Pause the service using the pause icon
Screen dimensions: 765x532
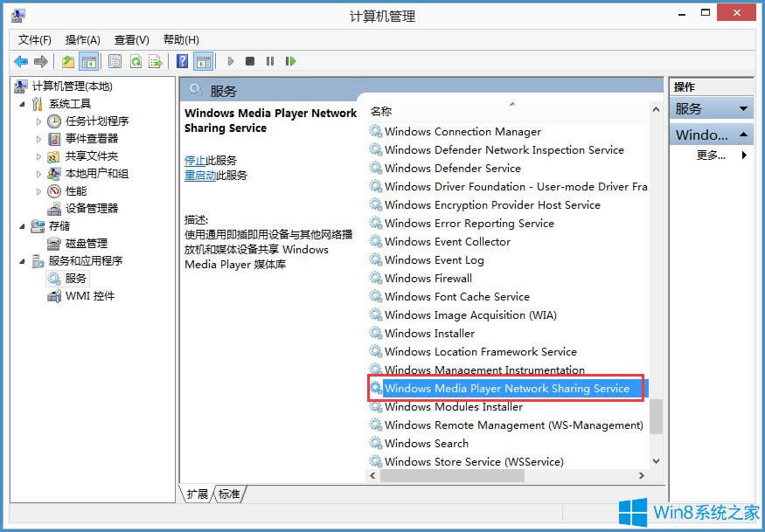[x=271, y=61]
